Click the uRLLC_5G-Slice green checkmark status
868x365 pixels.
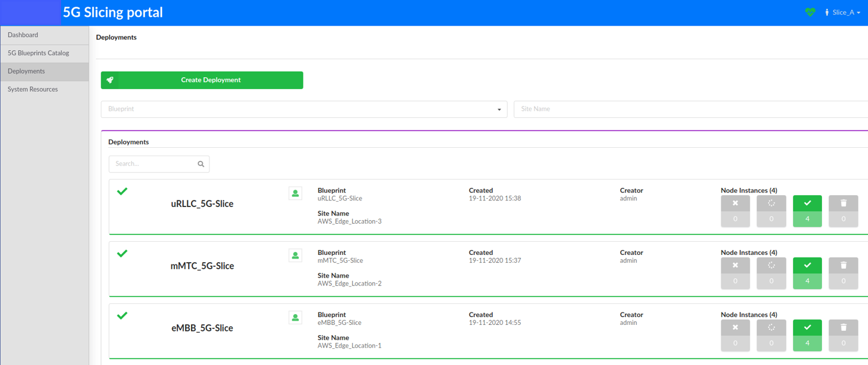(122, 191)
